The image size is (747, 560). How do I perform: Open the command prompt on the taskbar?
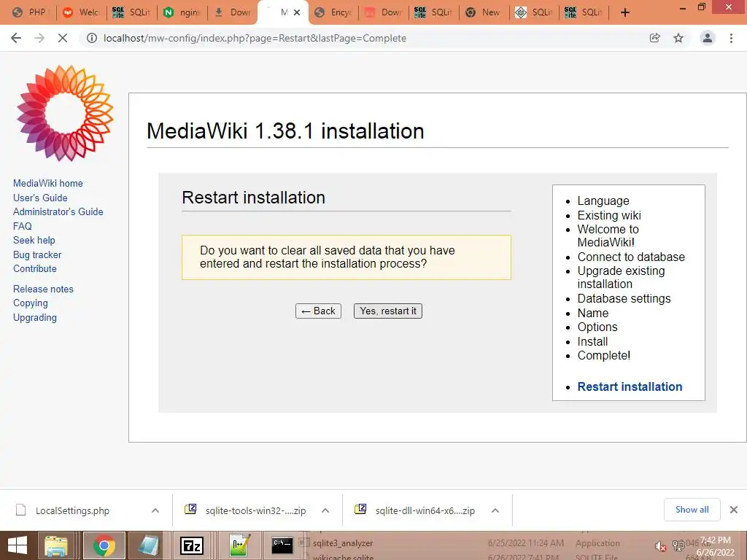click(282, 545)
